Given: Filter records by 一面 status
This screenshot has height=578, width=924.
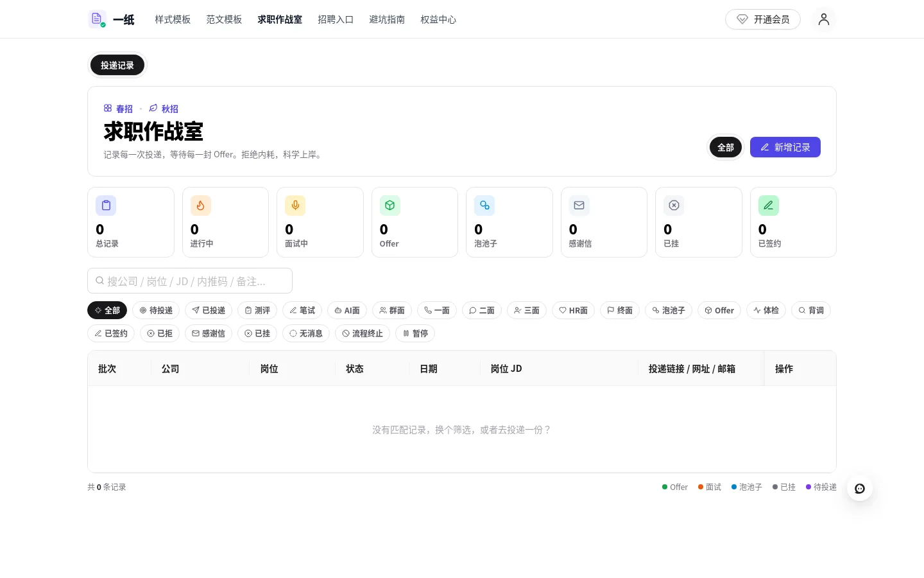Looking at the screenshot, I should pyautogui.click(x=437, y=310).
